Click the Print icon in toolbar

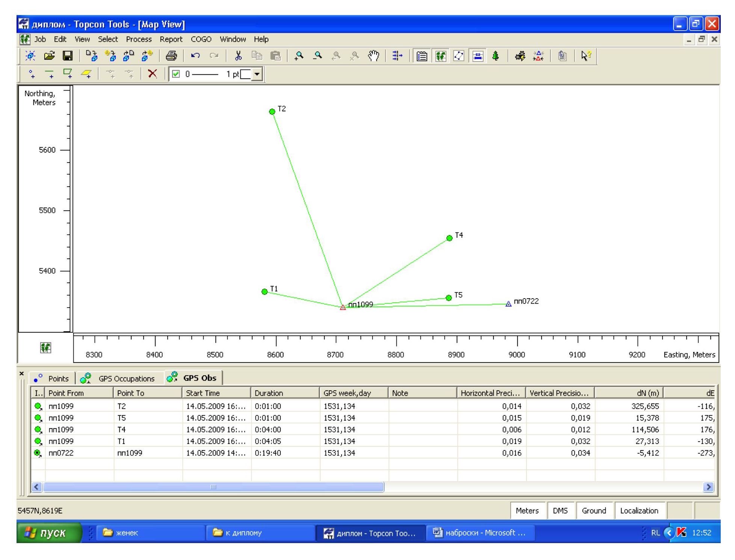[171, 56]
